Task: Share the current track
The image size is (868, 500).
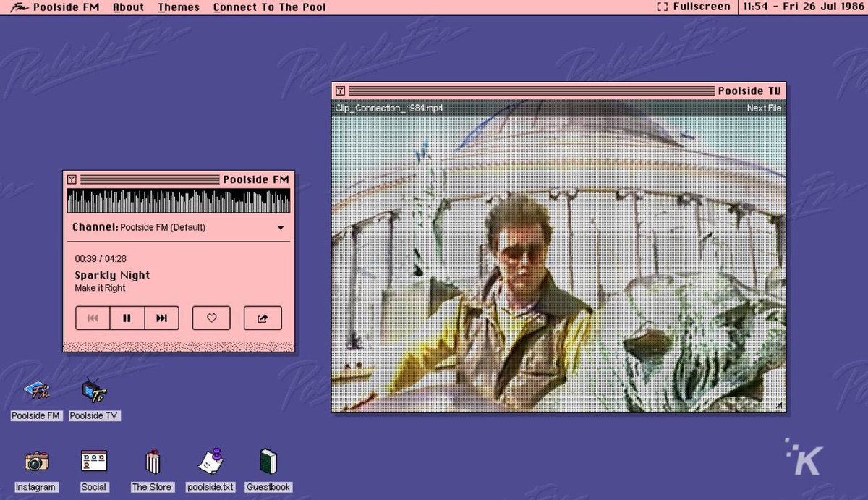Action: coord(263,318)
